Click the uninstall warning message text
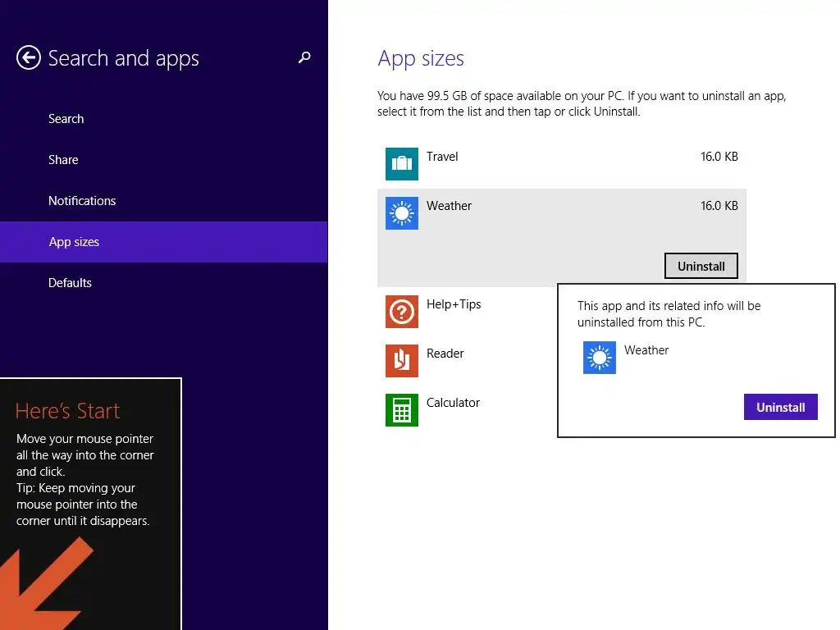This screenshot has width=840, height=630. pos(669,314)
